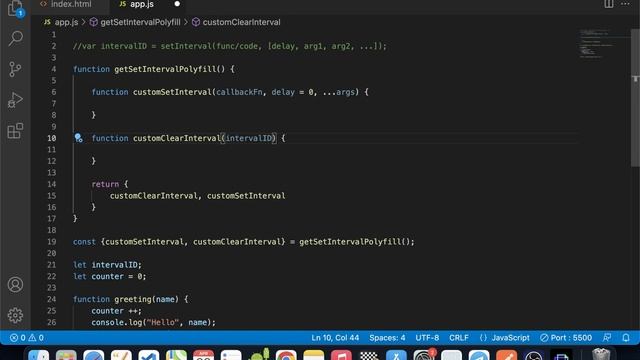
Task: Open Google Chrome from the Dock
Action: [x=286, y=356]
